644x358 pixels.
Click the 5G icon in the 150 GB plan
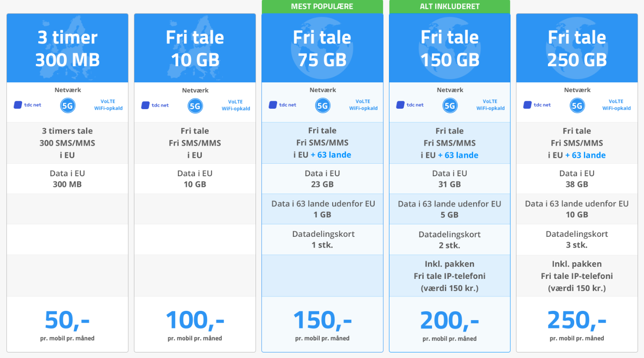pos(450,106)
